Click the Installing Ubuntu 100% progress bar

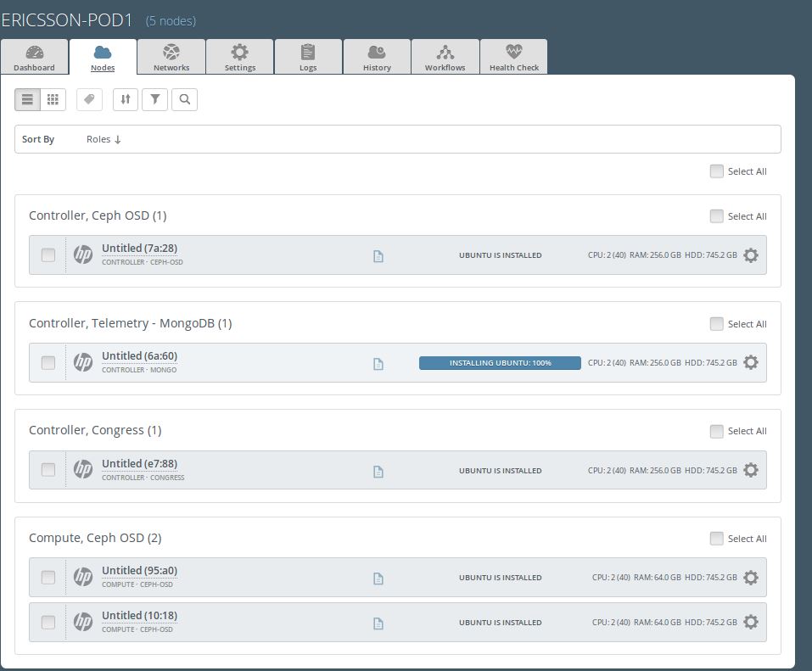tap(500, 363)
